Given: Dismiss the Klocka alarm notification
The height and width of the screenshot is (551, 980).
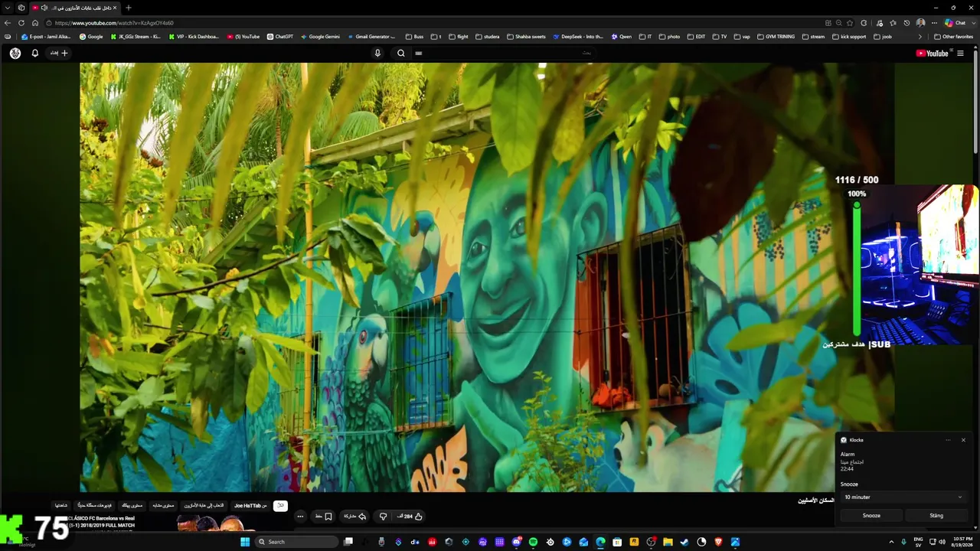Looking at the screenshot, I should tap(963, 440).
